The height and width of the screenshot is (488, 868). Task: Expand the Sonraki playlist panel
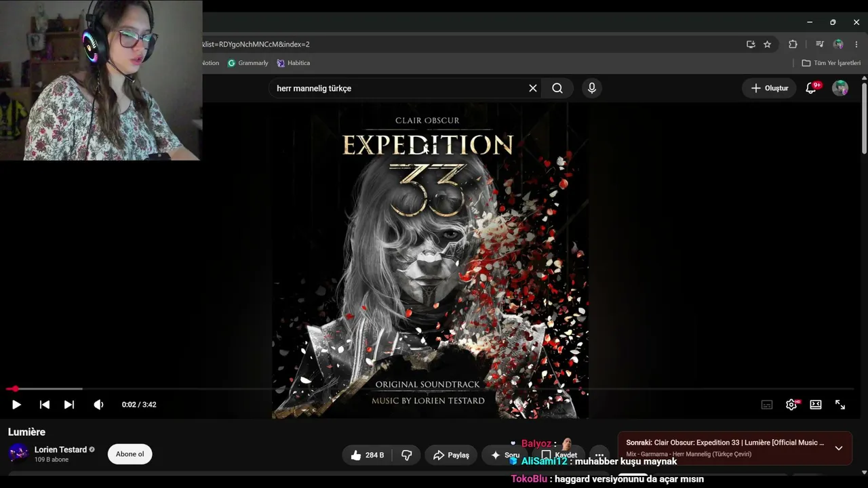[839, 448]
